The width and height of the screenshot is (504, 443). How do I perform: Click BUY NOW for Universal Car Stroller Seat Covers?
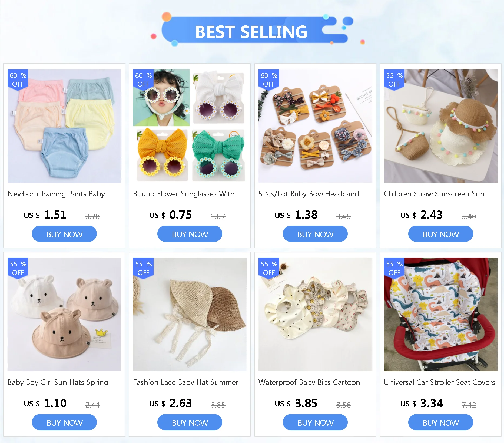tap(441, 422)
